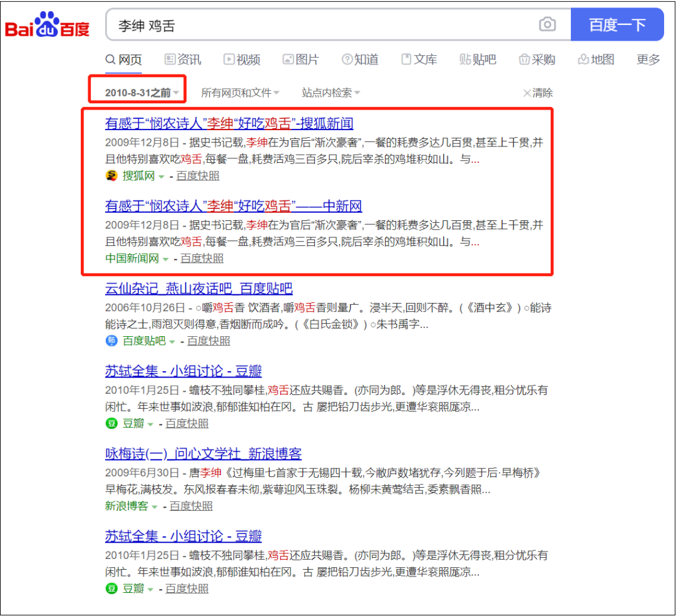676x616 pixels.
Task: Open 百度快照 for the 搜狐网 result
Action: click(x=197, y=176)
